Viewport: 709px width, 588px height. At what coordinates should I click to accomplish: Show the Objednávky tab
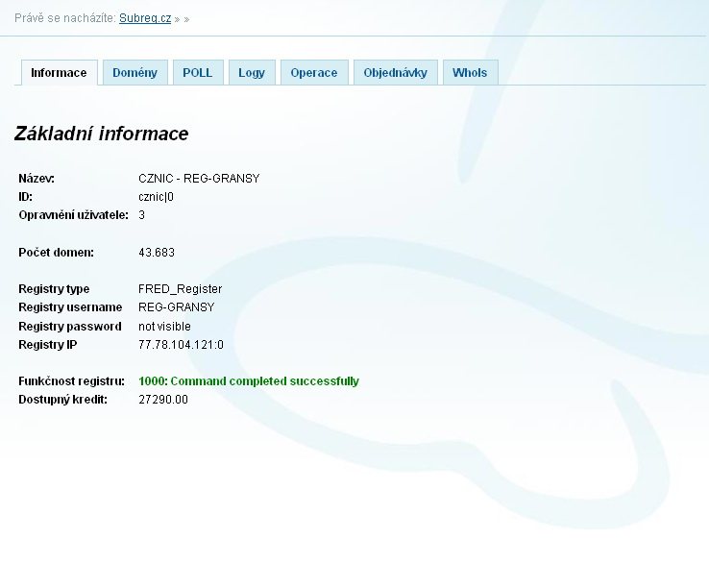point(395,73)
